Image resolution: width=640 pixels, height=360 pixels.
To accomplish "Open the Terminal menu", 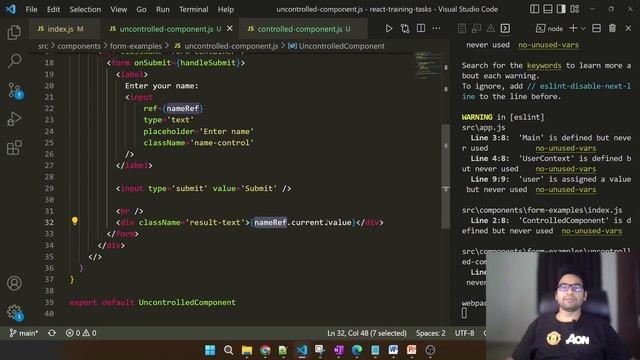I will coord(193,9).
